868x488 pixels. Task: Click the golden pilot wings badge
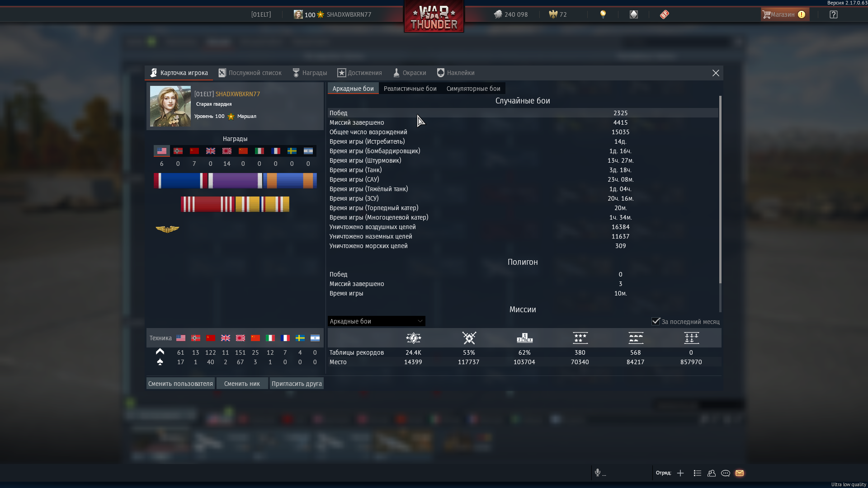click(x=167, y=230)
